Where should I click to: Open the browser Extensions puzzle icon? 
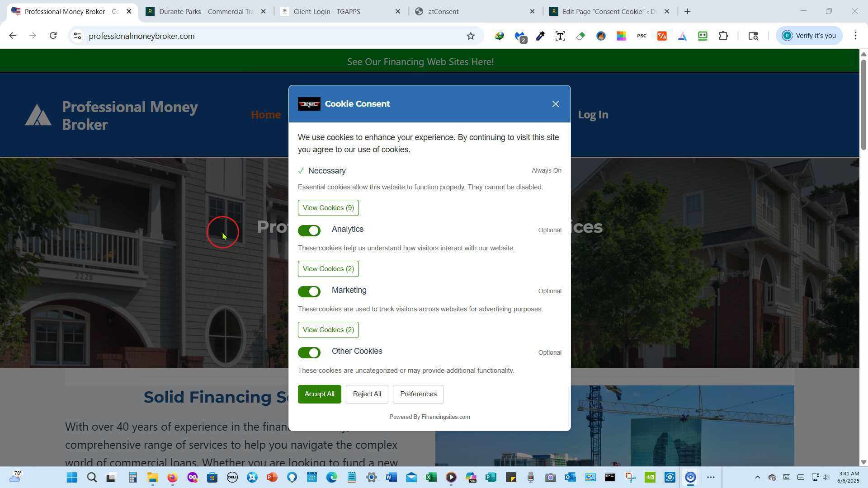pos(723,36)
